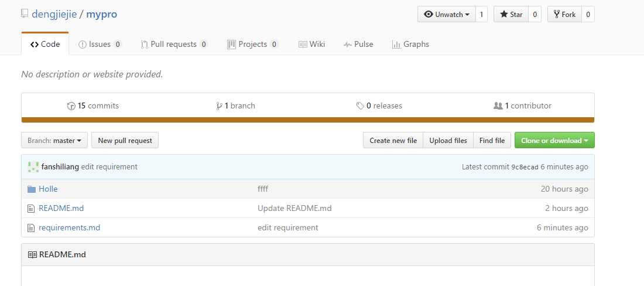Click the Find file button
644x286 pixels.
(492, 140)
